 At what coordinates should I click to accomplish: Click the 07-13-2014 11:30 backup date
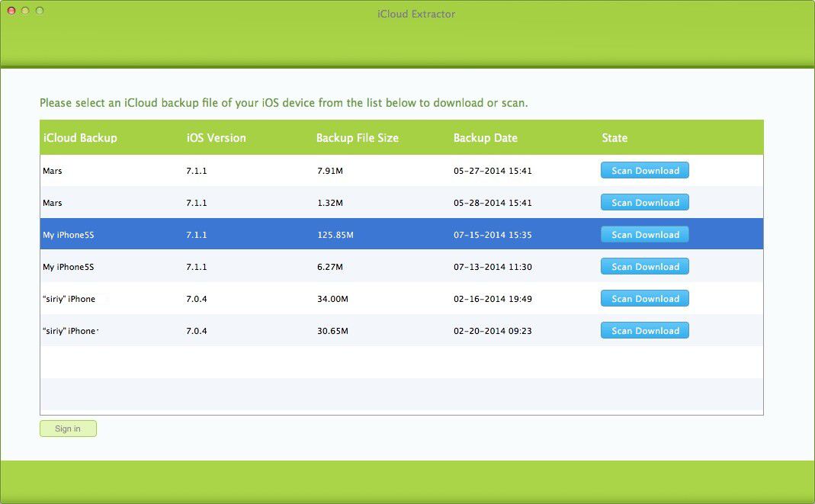[493, 267]
